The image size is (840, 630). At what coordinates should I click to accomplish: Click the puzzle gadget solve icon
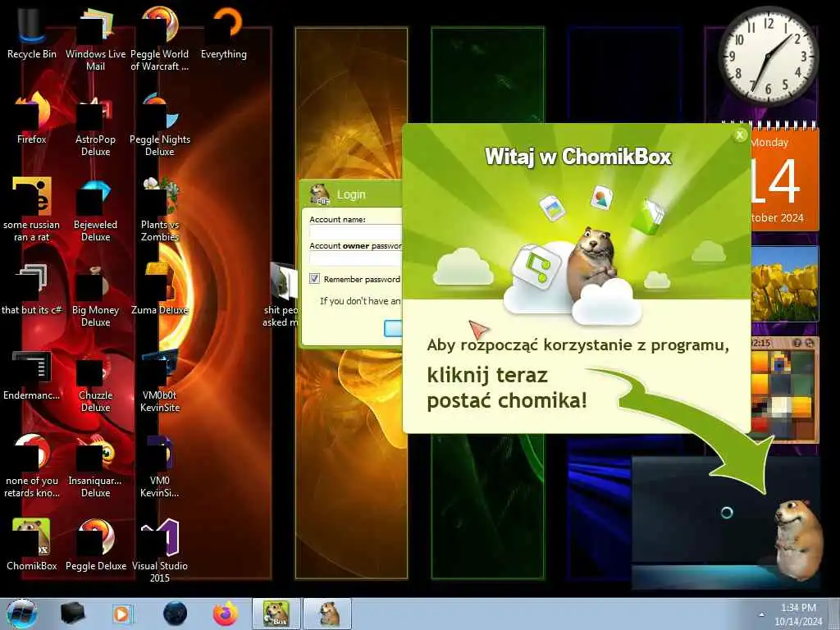click(809, 343)
